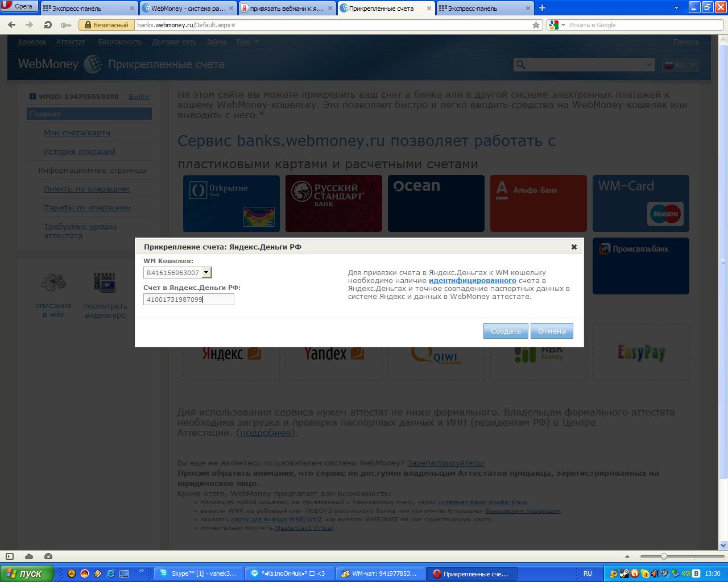The image size is (728, 582).
Task: Select the WM-Card Maestro card
Action: click(641, 203)
